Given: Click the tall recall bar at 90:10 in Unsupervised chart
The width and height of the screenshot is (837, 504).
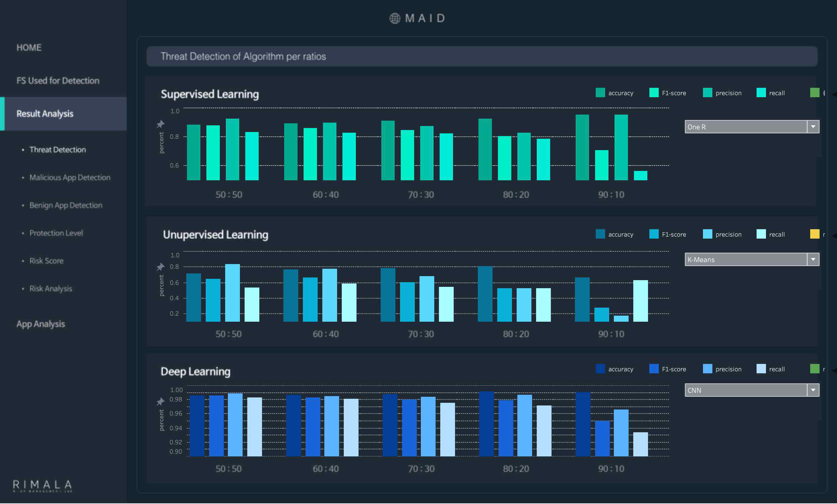Looking at the screenshot, I should [x=641, y=301].
